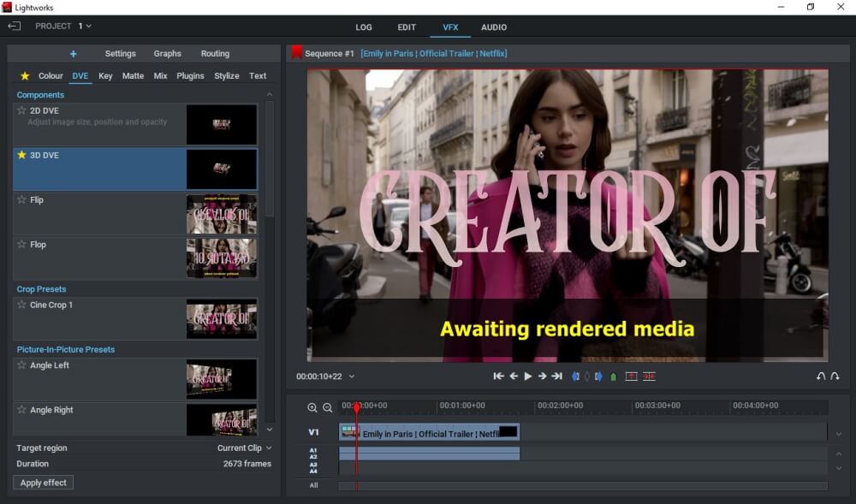
Task: Click the Emily in Paris trailer link
Action: coord(434,53)
